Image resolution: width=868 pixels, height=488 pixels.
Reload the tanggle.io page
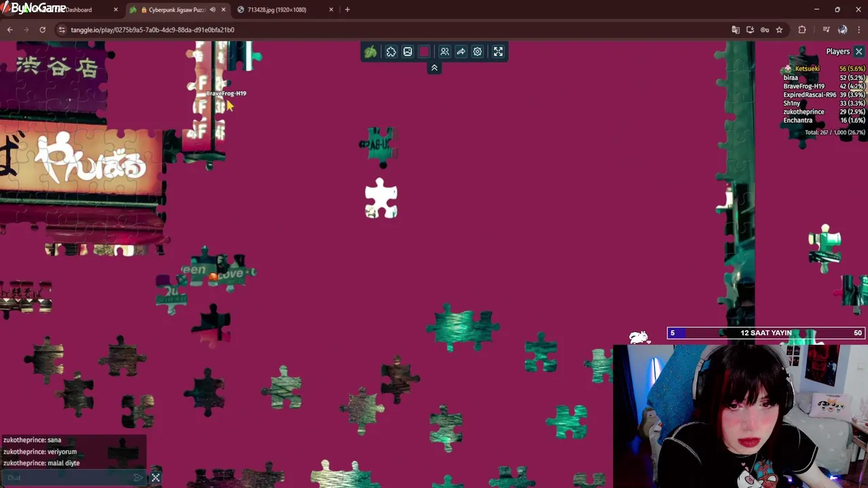point(42,30)
